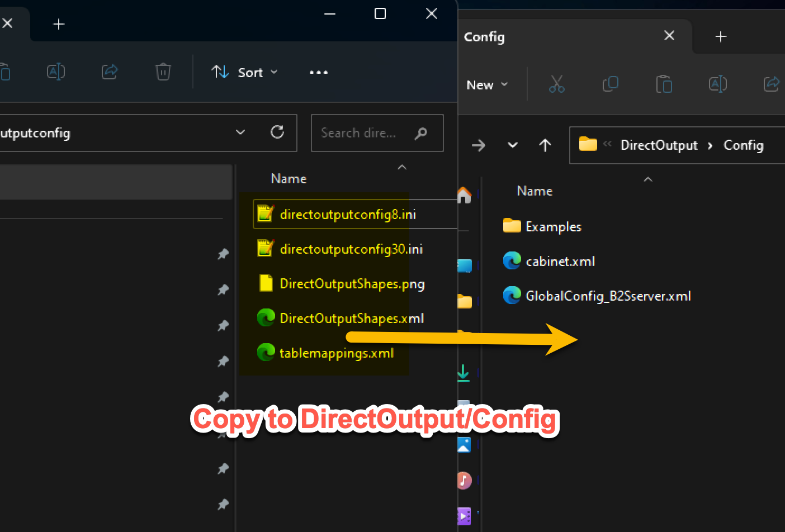Click the up-one-level arrow in the Config window
This screenshot has height=532, width=785.
coord(545,145)
